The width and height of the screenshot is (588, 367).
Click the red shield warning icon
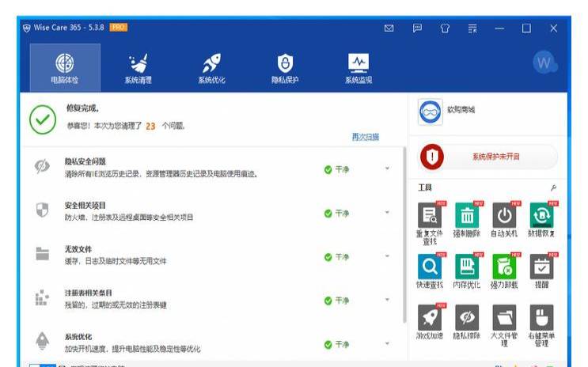point(432,157)
